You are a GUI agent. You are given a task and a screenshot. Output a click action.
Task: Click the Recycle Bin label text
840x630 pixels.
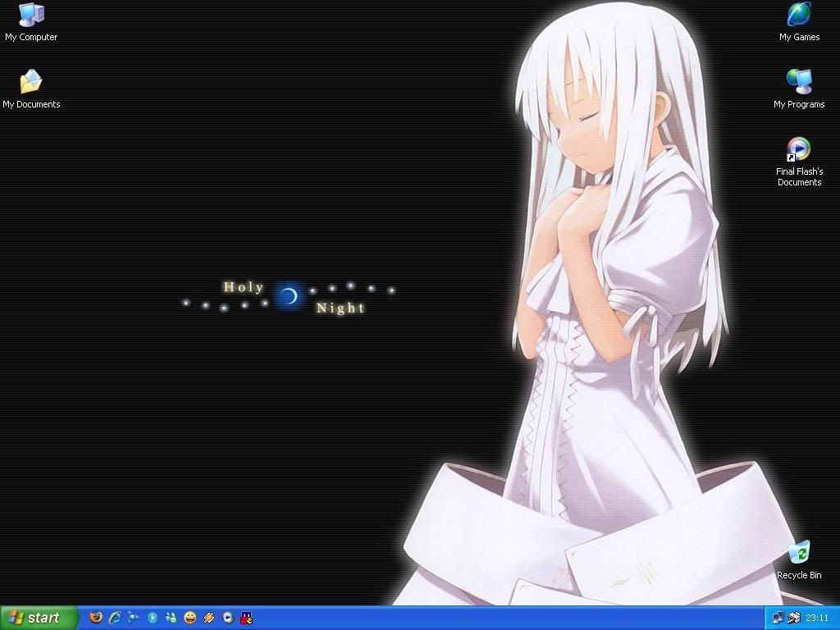pyautogui.click(x=799, y=575)
